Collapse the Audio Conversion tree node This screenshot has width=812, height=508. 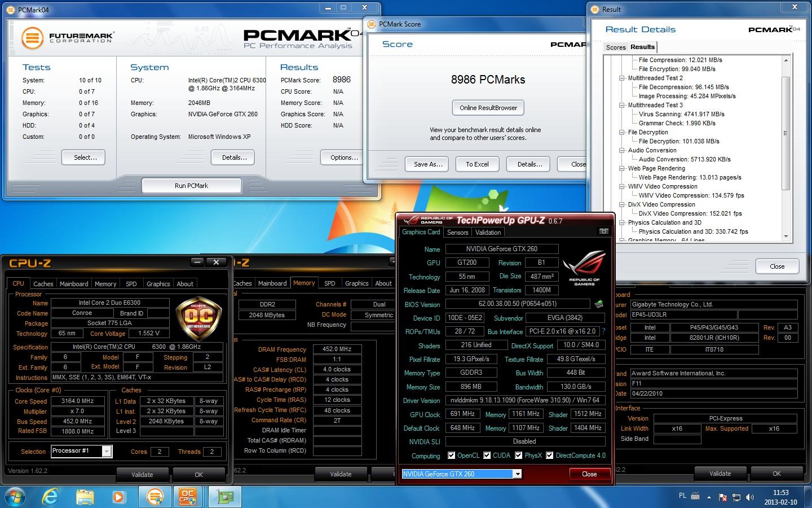[x=621, y=150]
